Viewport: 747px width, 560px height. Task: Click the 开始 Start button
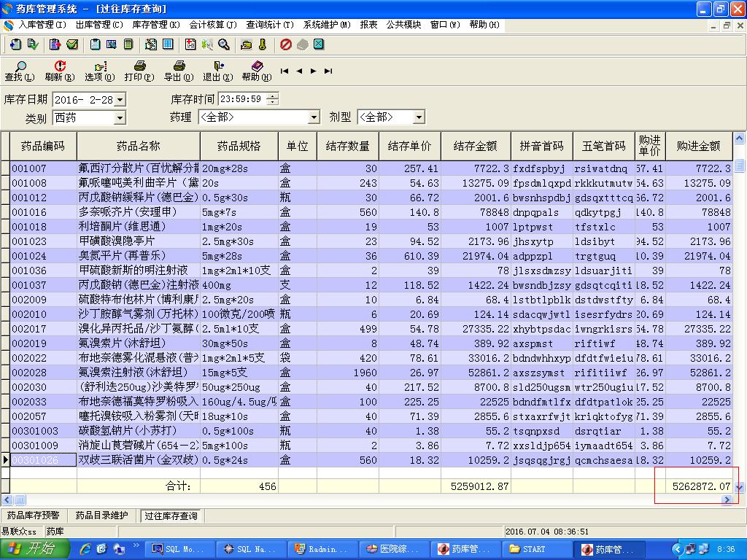coord(34,548)
